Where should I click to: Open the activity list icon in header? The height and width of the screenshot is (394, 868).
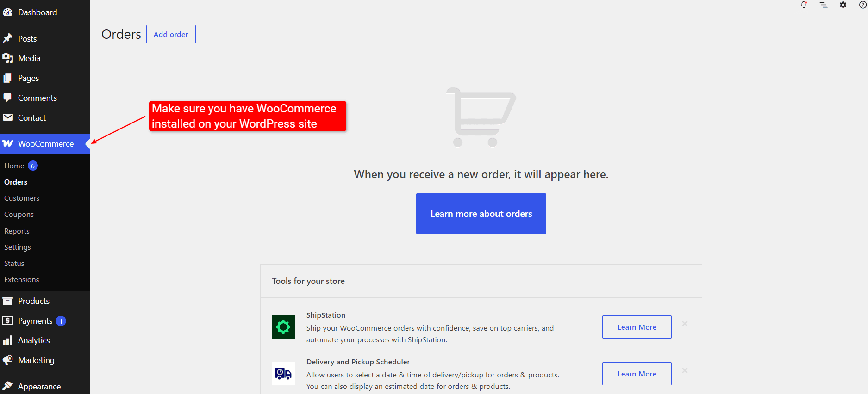tap(824, 5)
